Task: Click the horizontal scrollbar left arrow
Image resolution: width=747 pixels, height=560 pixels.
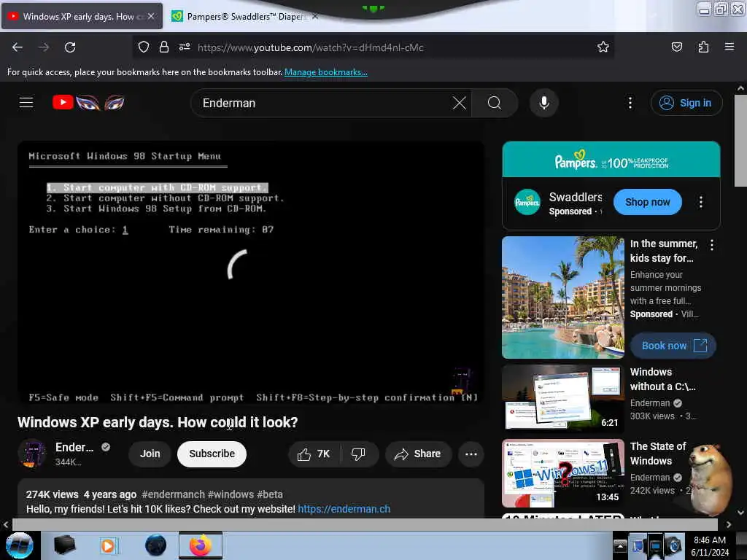Action: (x=6, y=524)
